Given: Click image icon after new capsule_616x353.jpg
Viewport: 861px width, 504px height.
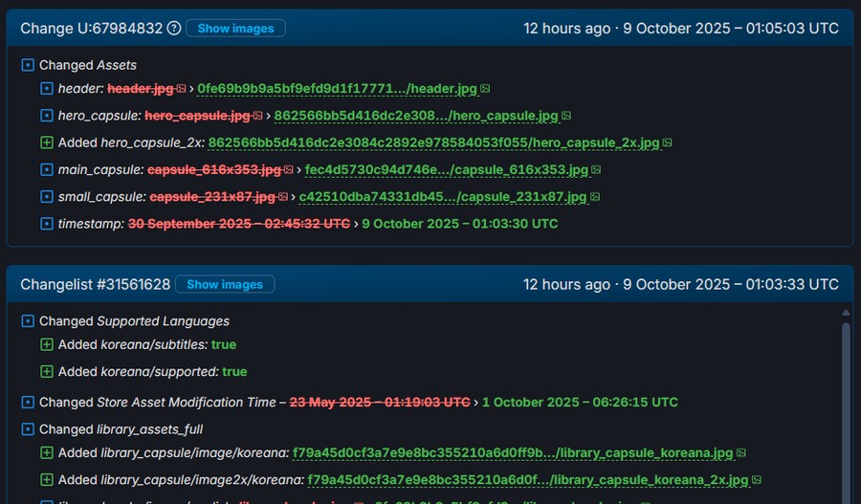Looking at the screenshot, I should pos(597,170).
